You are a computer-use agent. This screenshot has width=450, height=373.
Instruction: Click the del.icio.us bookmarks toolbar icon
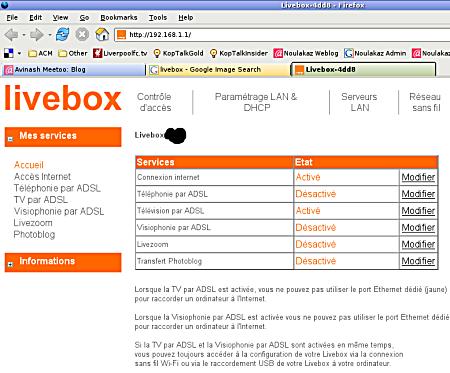click(8, 53)
